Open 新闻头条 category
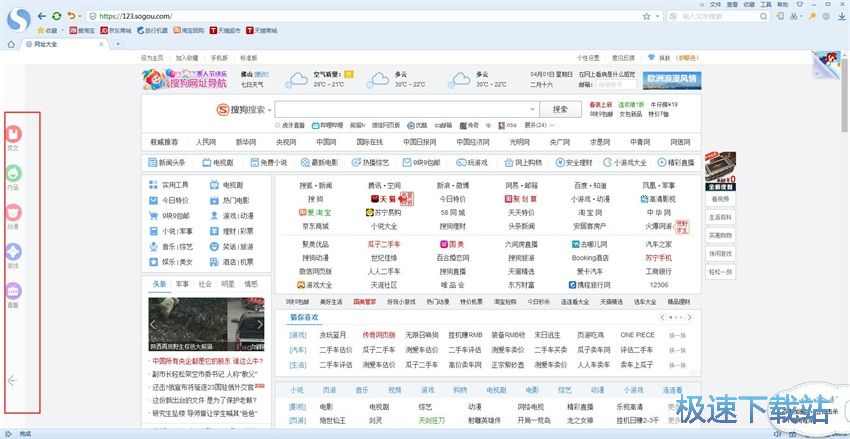 [x=167, y=162]
